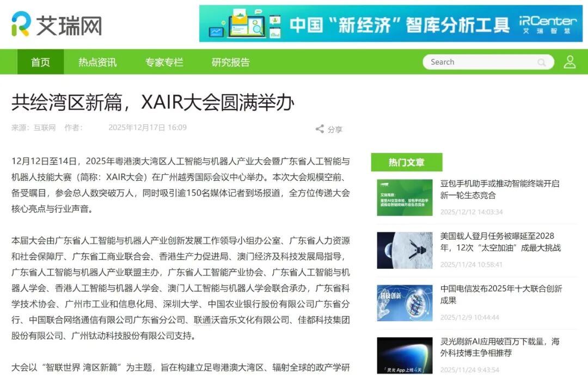
Task: Click the 分享 text label
Action: (x=335, y=130)
